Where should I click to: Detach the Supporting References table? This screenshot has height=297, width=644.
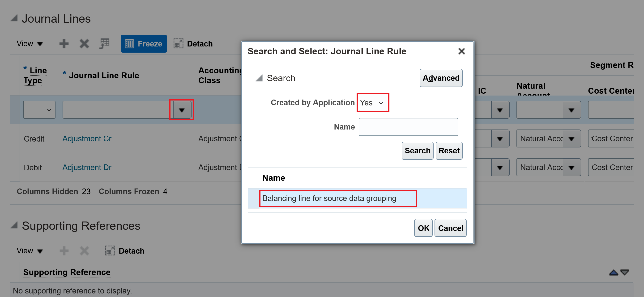pos(125,251)
